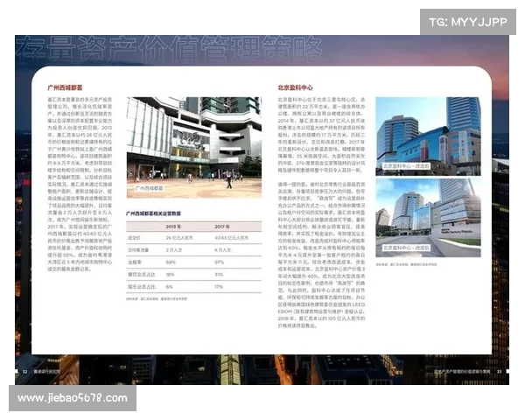Click the "日均客流量" row label
The image size is (525, 420).
pos(138,250)
